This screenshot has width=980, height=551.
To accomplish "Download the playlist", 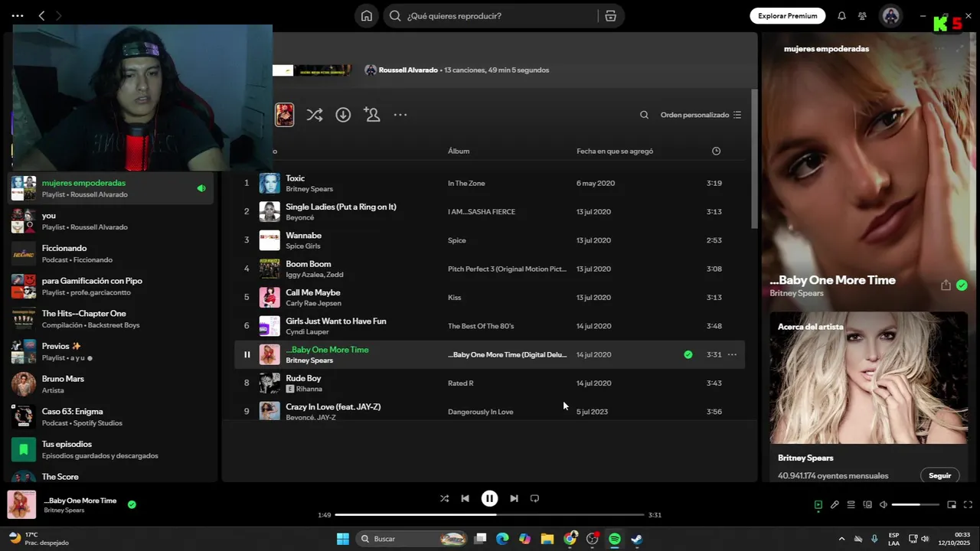I will pos(343,115).
